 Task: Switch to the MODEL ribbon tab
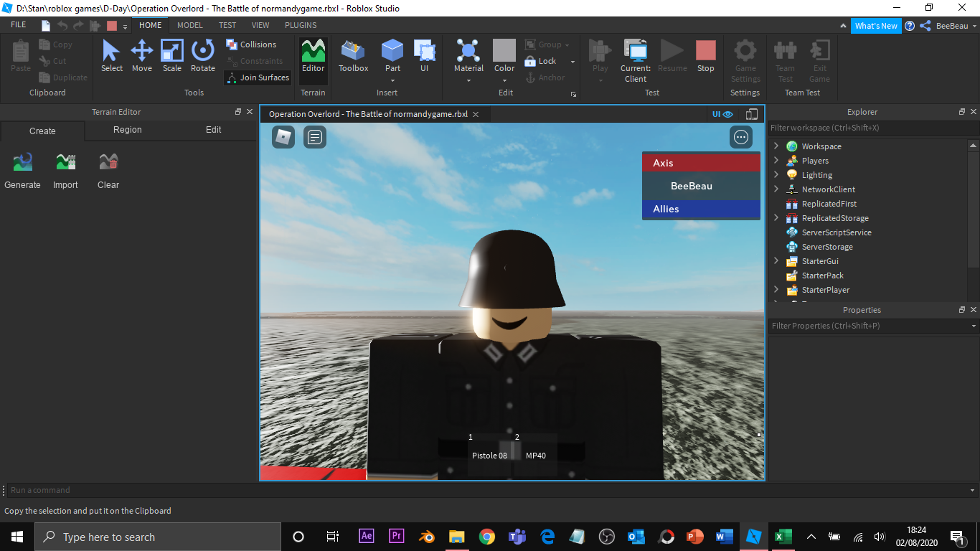[x=189, y=24]
